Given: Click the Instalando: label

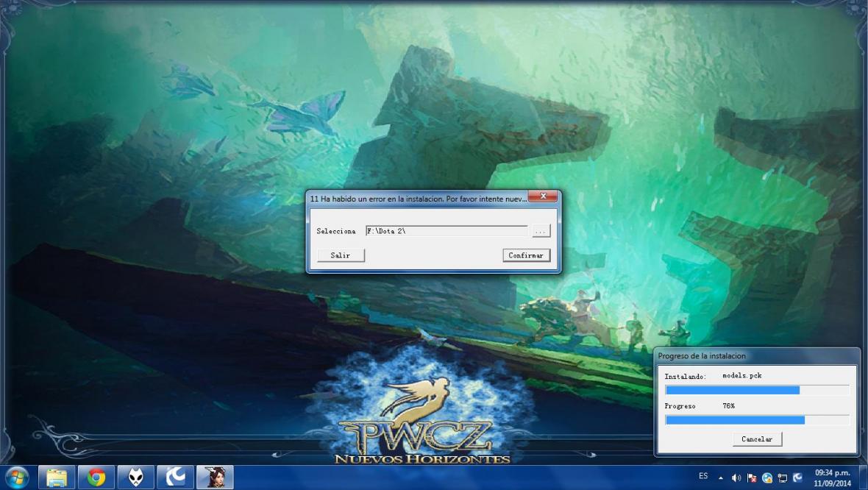Looking at the screenshot, I should (686, 377).
